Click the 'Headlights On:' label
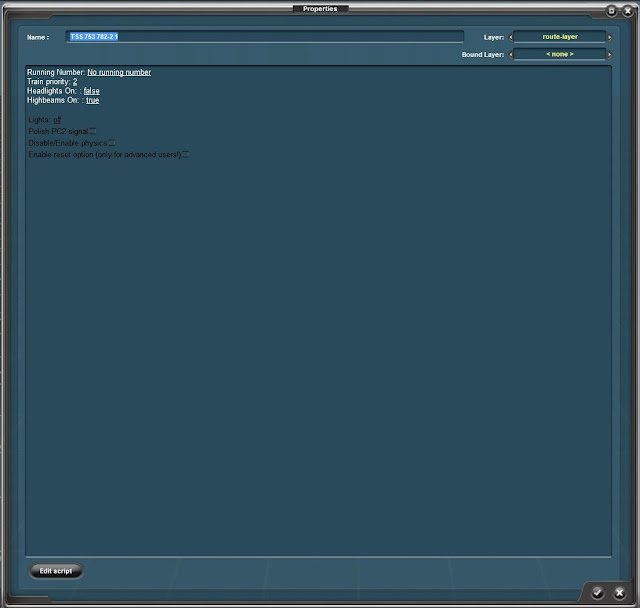The image size is (640, 608). (52, 91)
